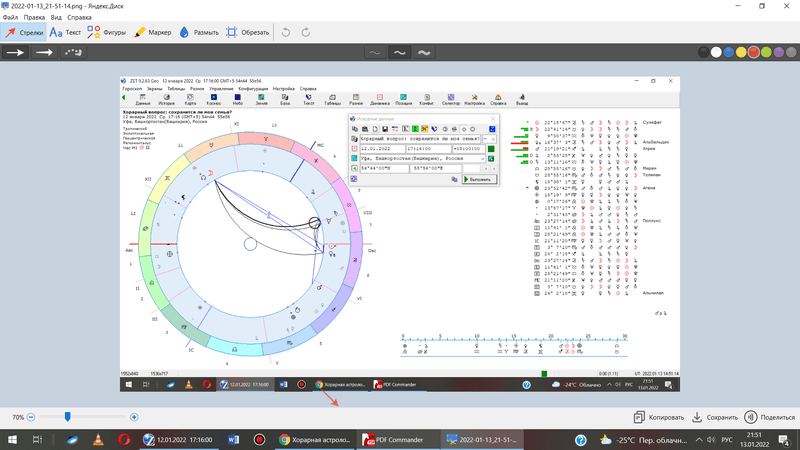Viewport: 800px width, 450px height.
Task: Click the Поделиться share button
Action: 770,417
